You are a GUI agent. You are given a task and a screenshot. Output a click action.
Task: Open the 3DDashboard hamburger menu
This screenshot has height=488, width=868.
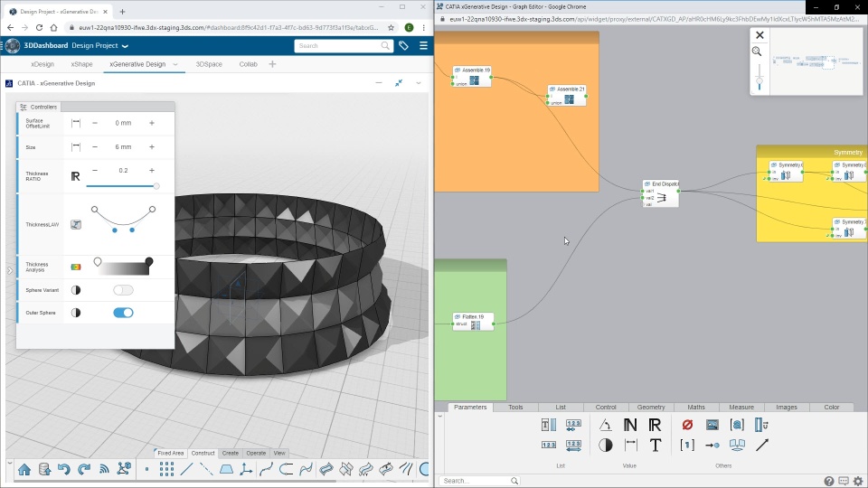(423, 46)
